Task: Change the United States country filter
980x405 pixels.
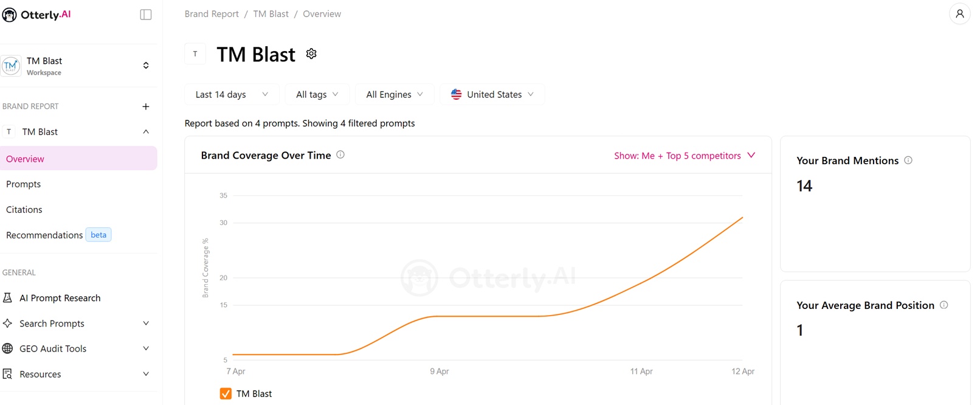Action: [492, 94]
